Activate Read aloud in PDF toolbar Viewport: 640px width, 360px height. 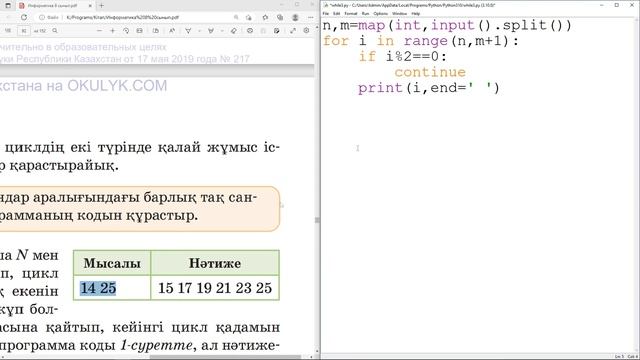point(172,31)
